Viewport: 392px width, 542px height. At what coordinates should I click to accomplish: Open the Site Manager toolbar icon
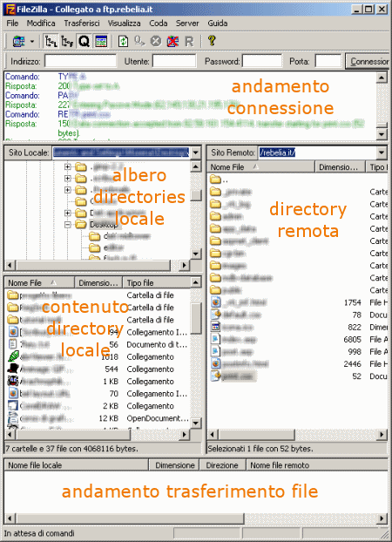click(x=18, y=42)
